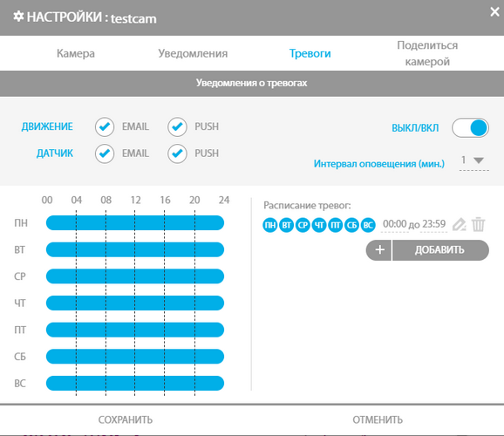The image size is (504, 436).
Task: Click the 12 hour label above timeline
Action: point(135,200)
